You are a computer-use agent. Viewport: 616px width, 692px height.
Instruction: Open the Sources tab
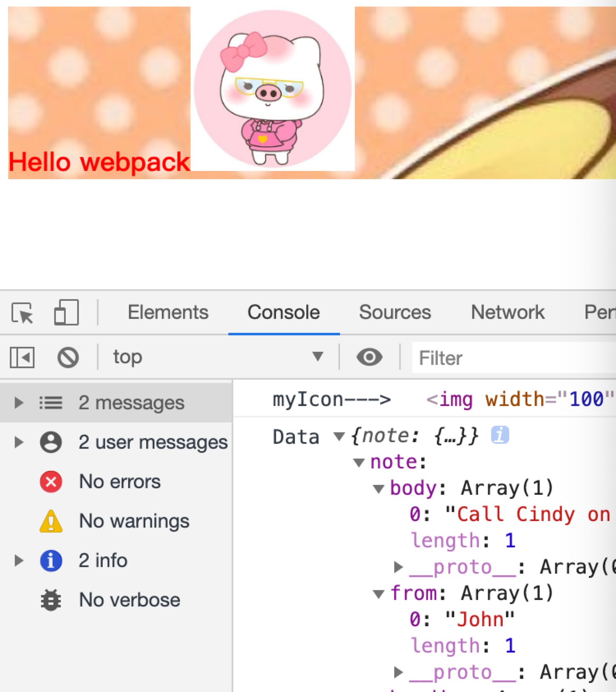coord(395,312)
